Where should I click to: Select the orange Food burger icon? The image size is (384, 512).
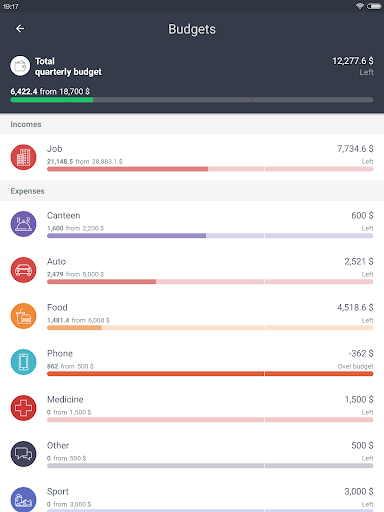point(23,316)
